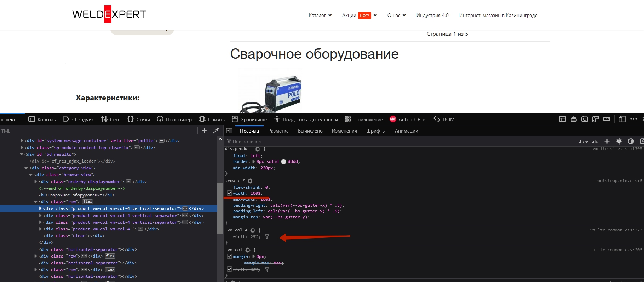Click vm-ltr-site.css:1308 source link
The width and height of the screenshot is (644, 282).
(617, 149)
